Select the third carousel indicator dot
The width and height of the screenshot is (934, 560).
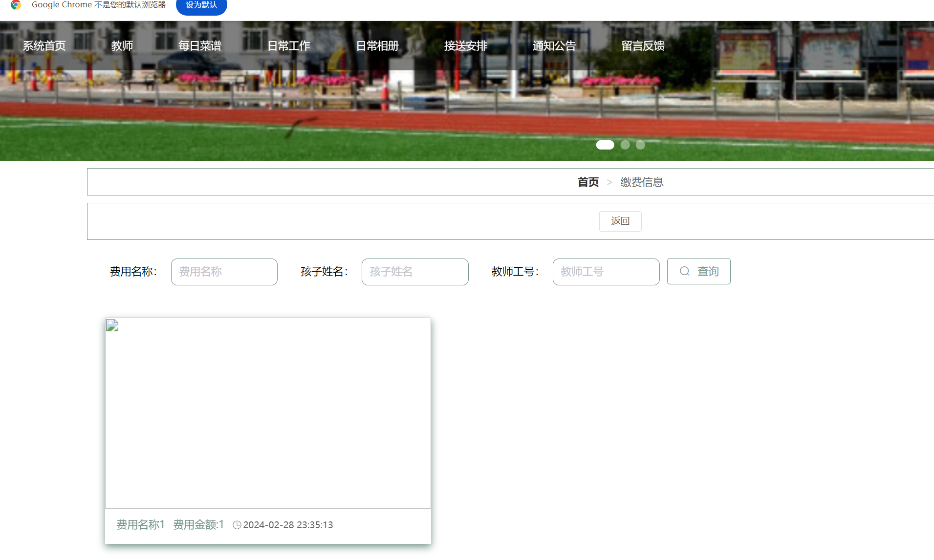tap(640, 145)
